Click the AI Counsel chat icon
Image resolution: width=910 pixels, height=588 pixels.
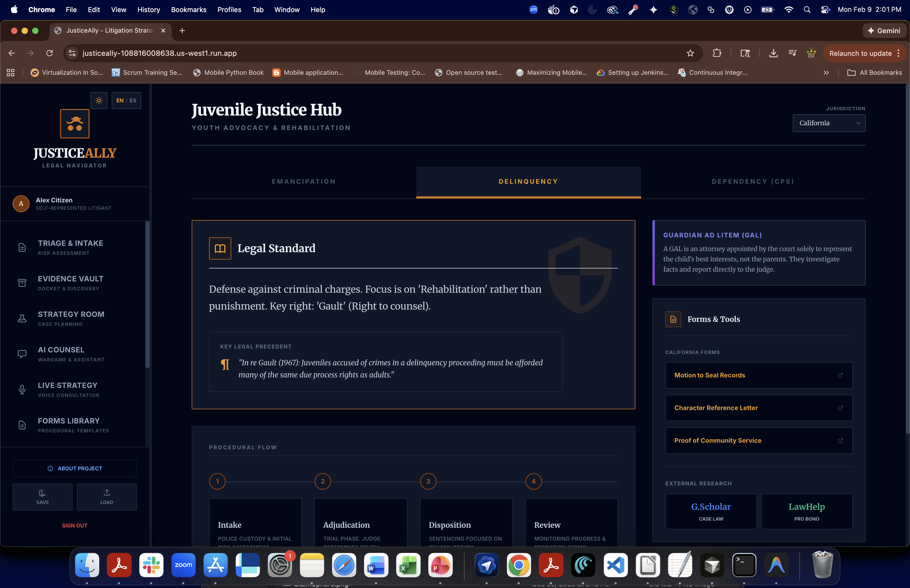[22, 354]
